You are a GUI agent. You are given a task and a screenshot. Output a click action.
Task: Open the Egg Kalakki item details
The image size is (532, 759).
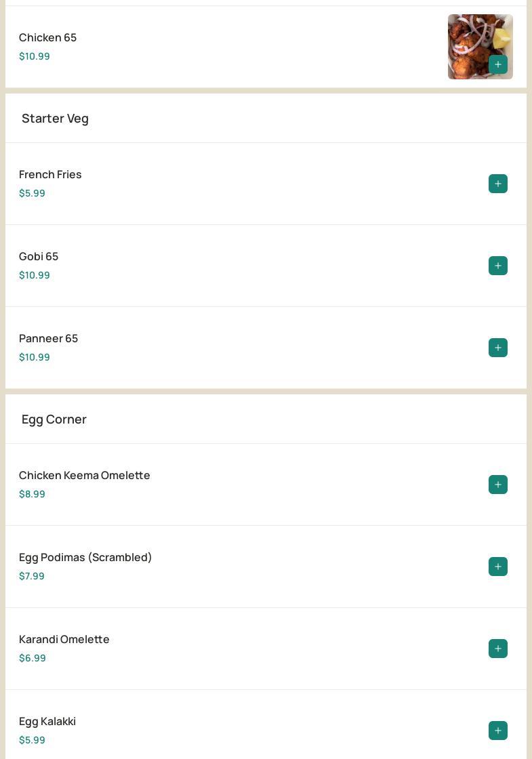266,724
